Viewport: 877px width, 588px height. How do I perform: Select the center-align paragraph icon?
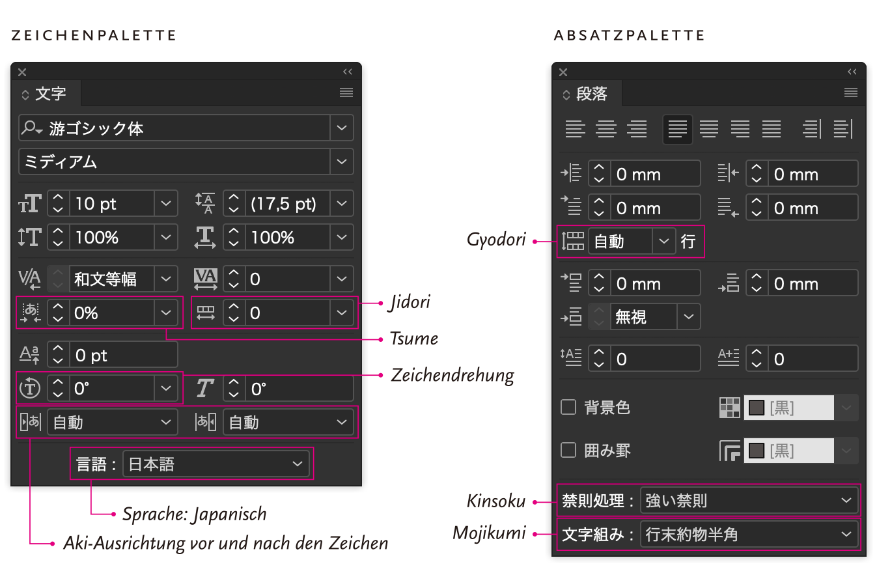point(606,129)
